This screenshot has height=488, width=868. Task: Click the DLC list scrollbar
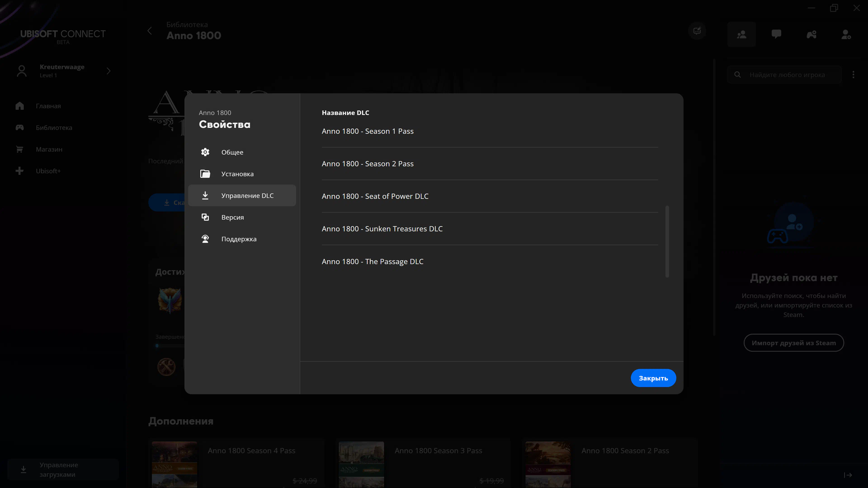pos(667,242)
